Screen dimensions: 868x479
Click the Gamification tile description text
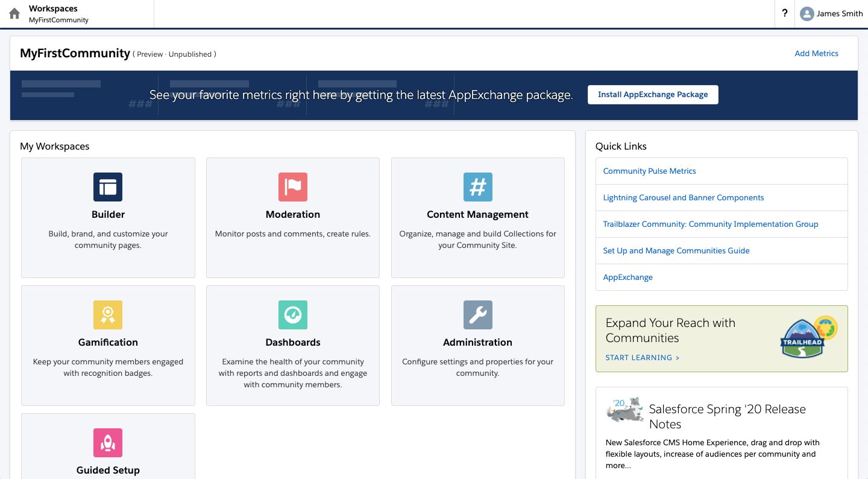(108, 367)
